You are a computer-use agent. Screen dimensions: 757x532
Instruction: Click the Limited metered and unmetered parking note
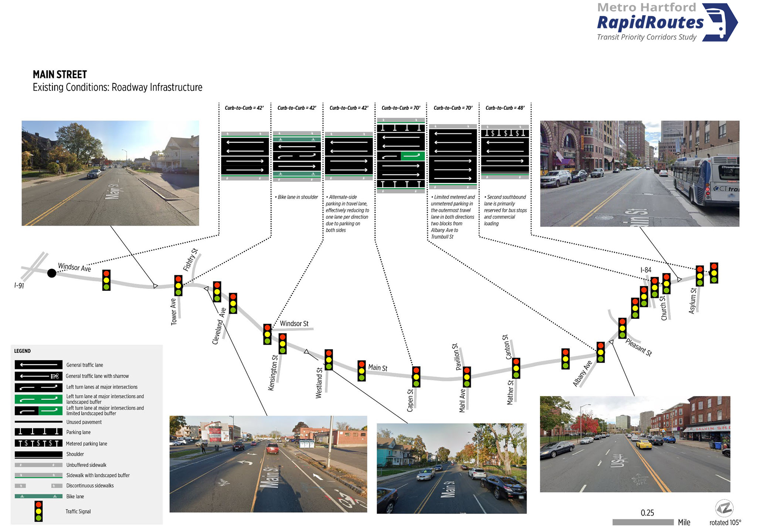pos(453,217)
